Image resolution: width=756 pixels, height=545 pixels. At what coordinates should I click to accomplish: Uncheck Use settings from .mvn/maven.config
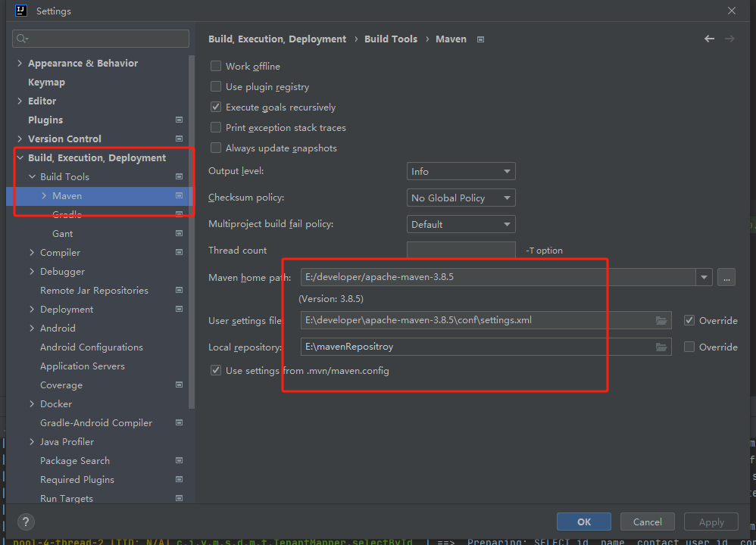click(216, 371)
